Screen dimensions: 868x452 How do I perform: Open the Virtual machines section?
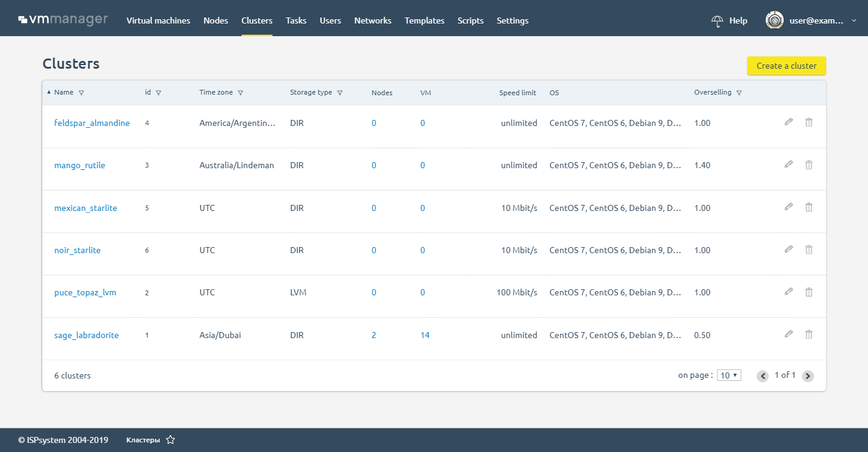159,20
